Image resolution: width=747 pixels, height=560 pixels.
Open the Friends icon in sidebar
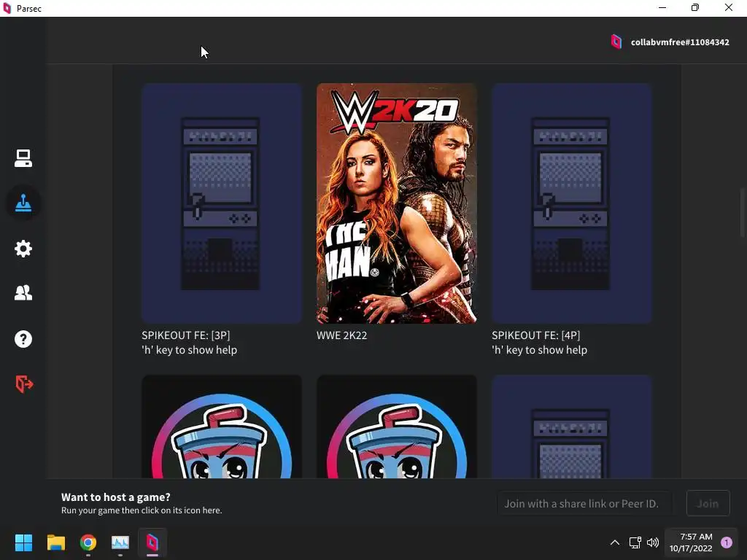[23, 292]
